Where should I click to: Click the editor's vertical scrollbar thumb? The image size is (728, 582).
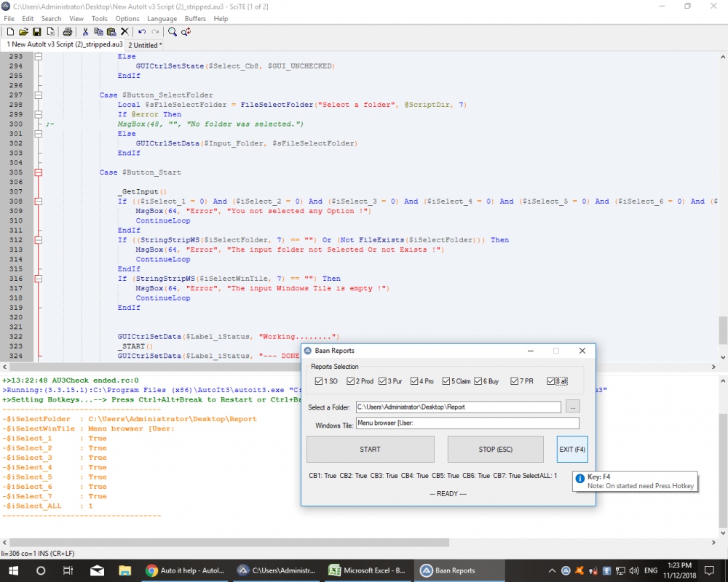(x=723, y=330)
